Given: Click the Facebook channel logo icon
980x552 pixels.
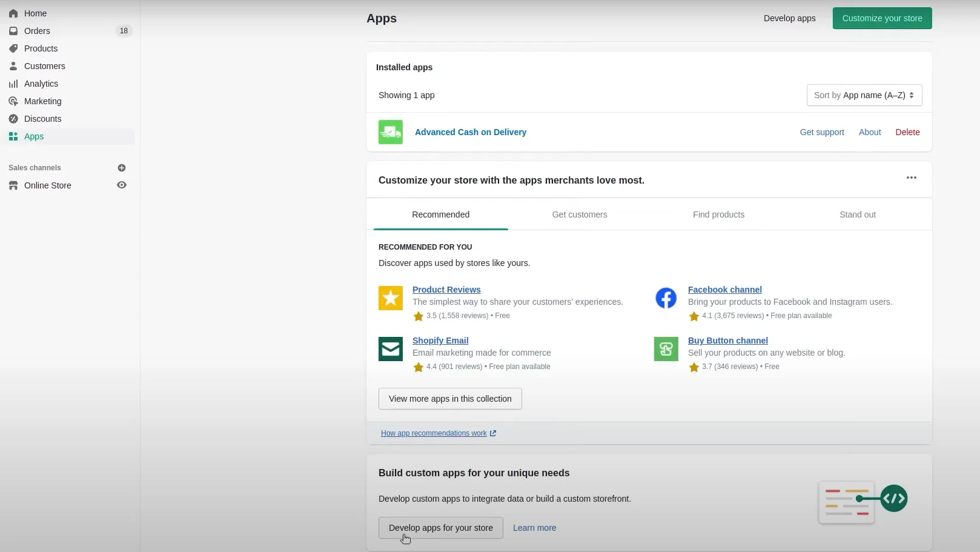Looking at the screenshot, I should (666, 298).
